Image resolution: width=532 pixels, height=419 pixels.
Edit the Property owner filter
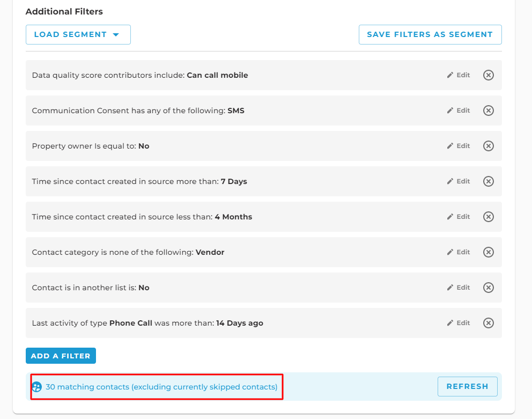coord(459,146)
